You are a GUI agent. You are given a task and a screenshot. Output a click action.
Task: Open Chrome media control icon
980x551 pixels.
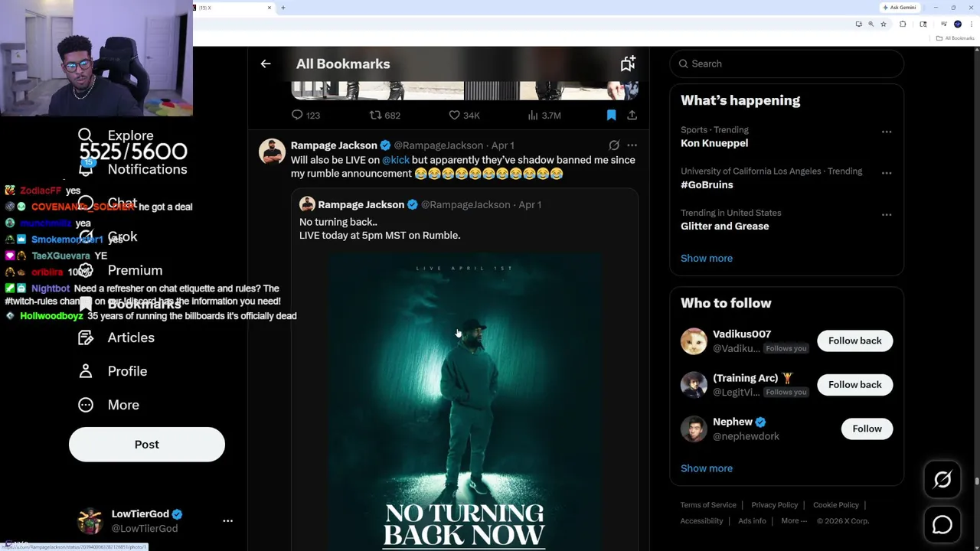coord(943,24)
